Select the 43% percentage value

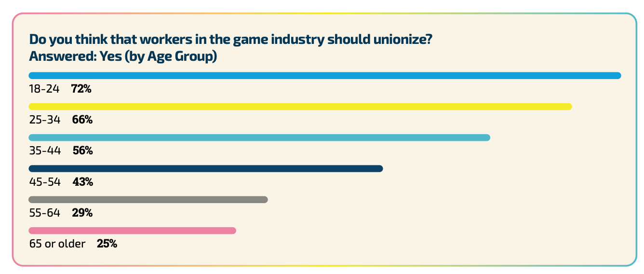[83, 182]
